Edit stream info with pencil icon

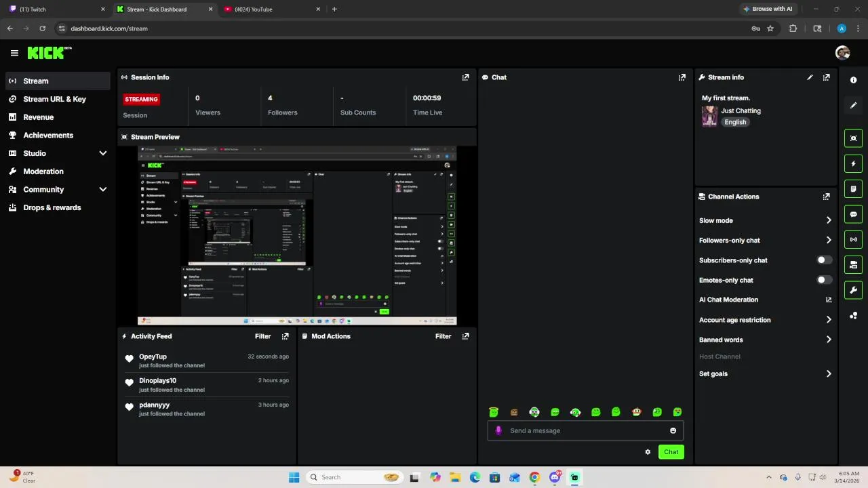pos(810,77)
